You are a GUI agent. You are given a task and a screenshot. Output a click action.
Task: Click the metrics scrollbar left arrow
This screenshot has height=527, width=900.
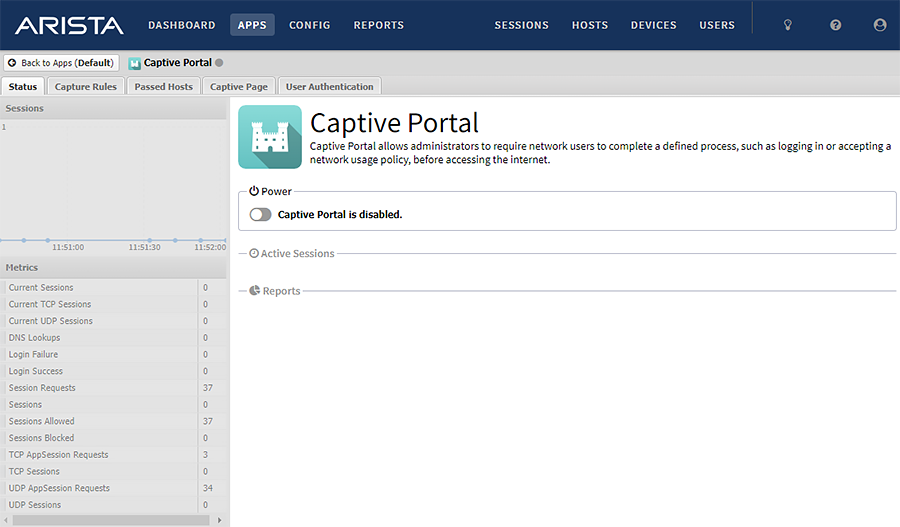pyautogui.click(x=6, y=520)
